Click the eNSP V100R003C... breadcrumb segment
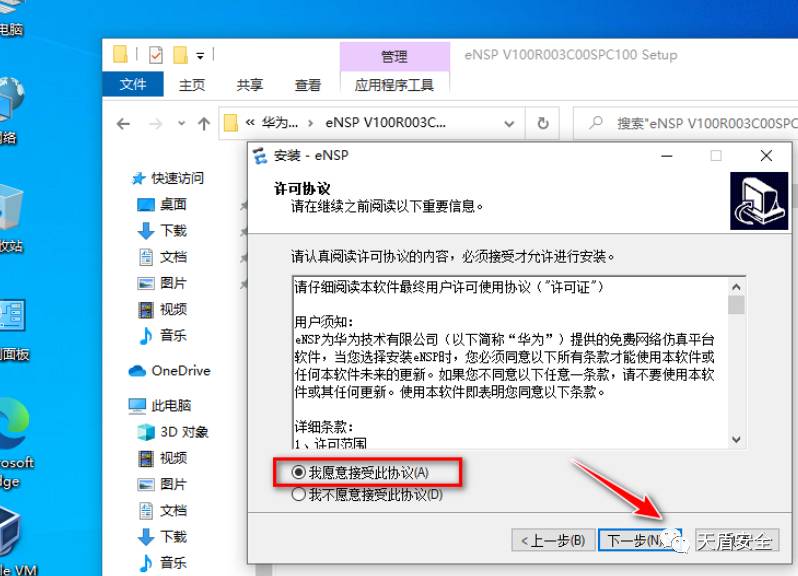The image size is (798, 576). 385,123
